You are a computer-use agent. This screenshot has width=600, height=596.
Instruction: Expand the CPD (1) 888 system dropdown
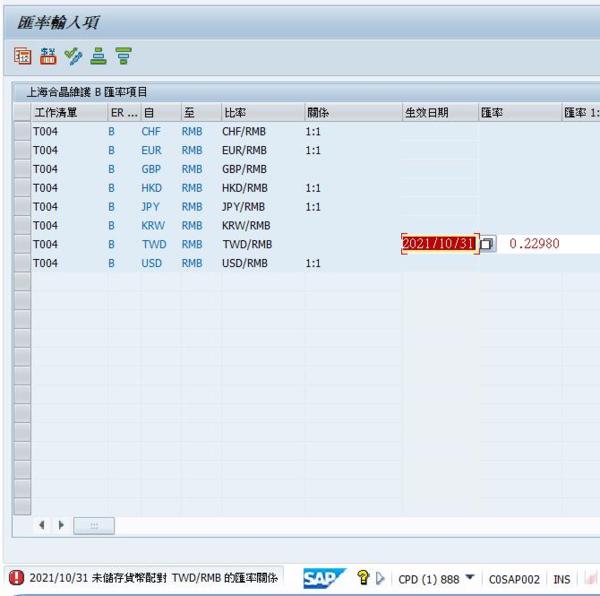point(468,578)
